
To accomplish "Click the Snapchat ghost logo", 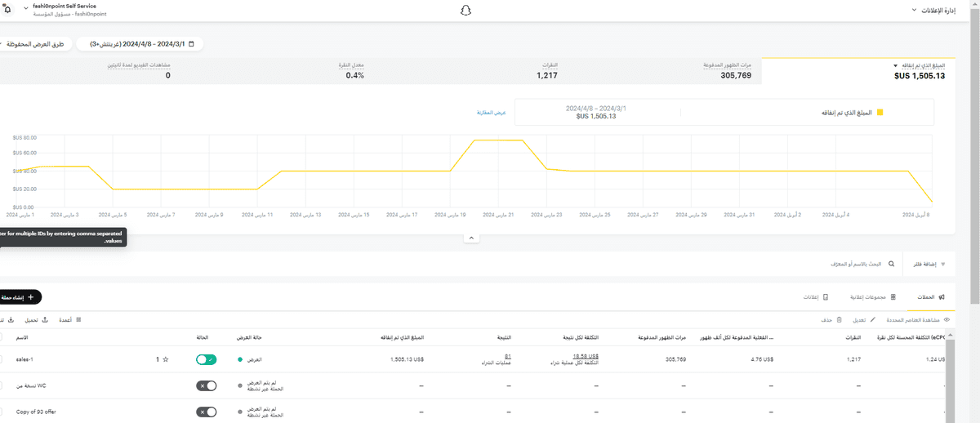I will click(467, 11).
